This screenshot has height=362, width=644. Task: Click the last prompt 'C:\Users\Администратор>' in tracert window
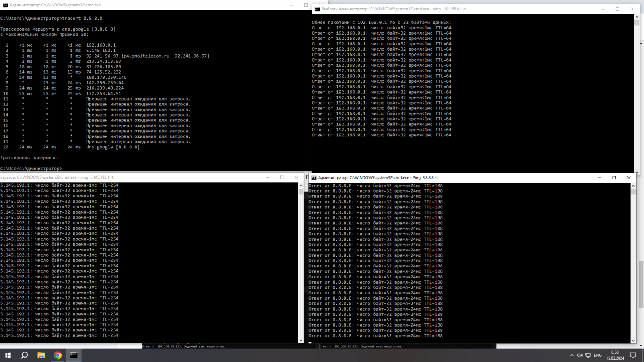pyautogui.click(x=31, y=169)
